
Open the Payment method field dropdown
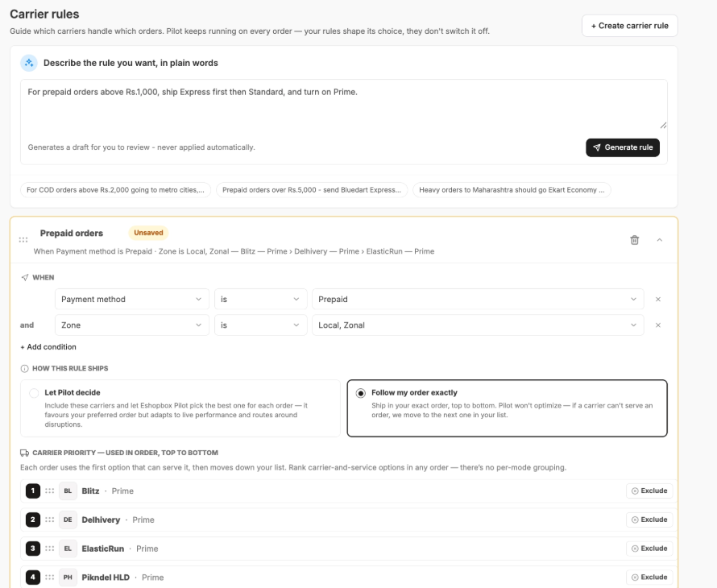131,299
